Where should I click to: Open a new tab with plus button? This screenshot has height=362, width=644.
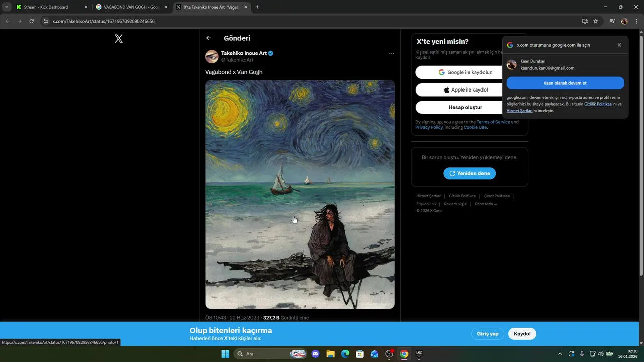258,7
